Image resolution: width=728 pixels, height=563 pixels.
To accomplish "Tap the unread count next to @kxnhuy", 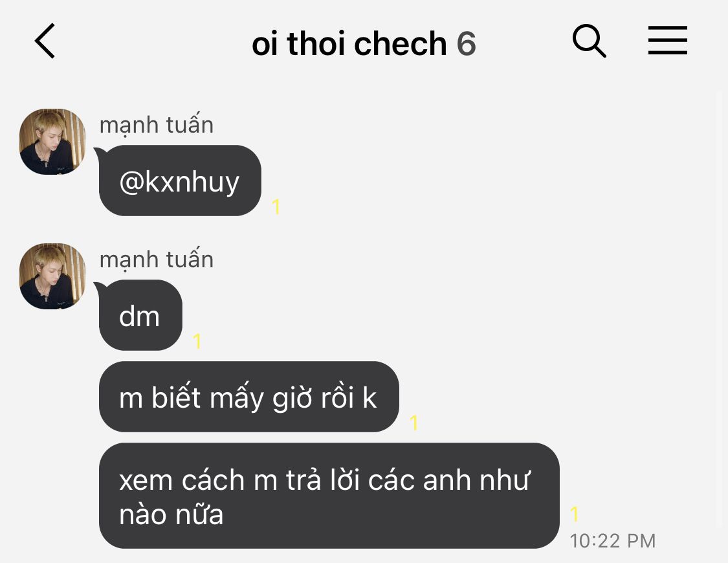I will pyautogui.click(x=276, y=206).
